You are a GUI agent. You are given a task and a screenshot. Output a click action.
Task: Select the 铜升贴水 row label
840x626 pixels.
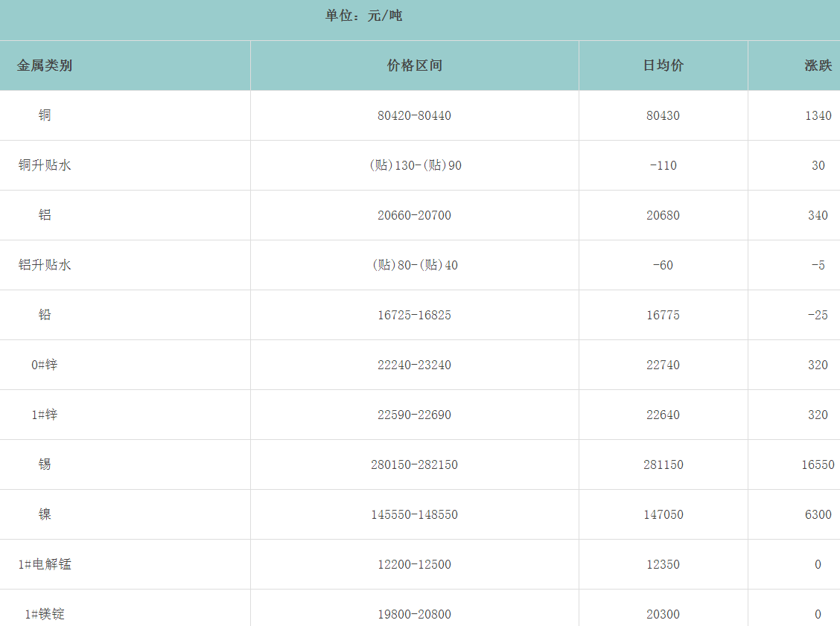(x=45, y=165)
